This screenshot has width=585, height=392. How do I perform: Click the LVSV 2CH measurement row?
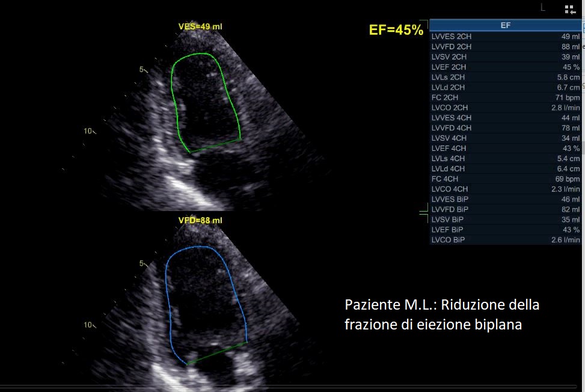[505, 57]
